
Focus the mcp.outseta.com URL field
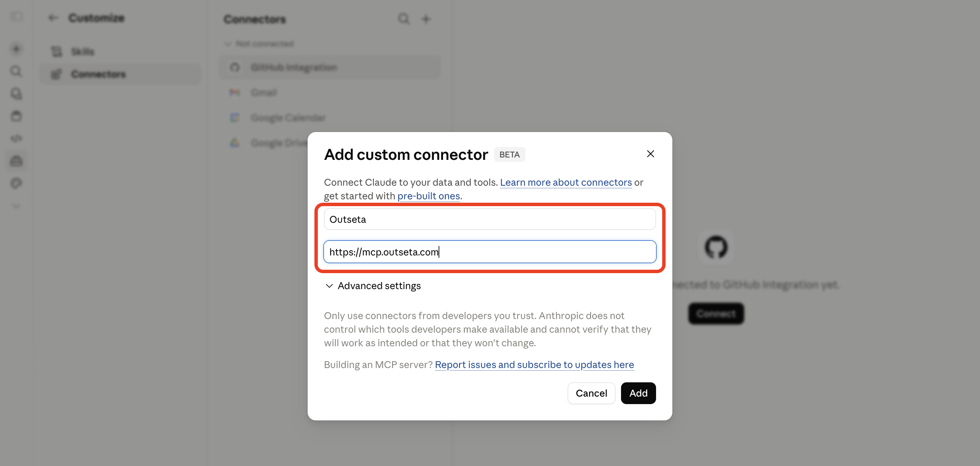(490, 252)
